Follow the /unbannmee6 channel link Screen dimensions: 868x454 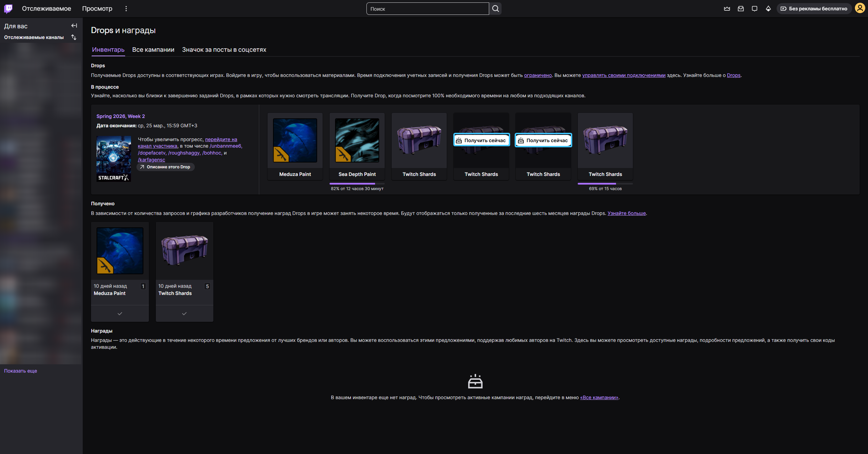226,146
